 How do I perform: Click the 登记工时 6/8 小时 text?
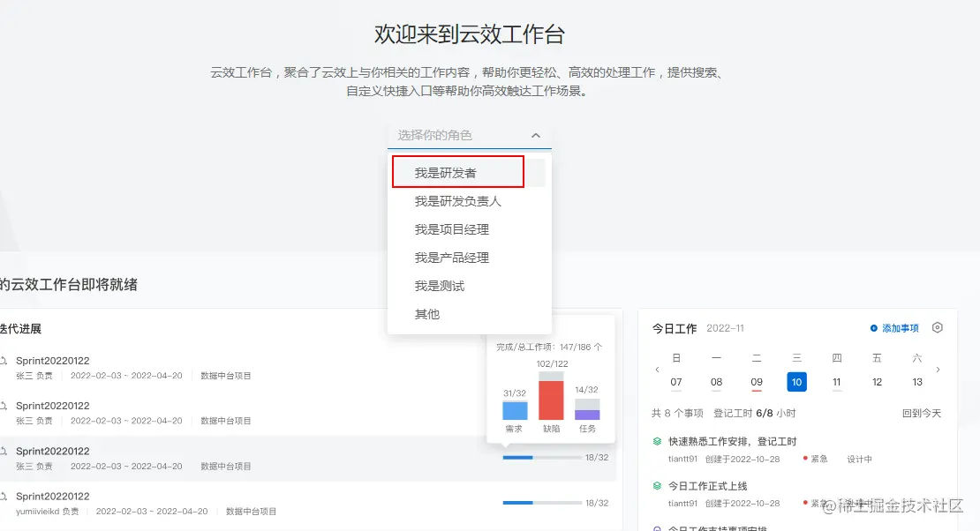click(754, 413)
